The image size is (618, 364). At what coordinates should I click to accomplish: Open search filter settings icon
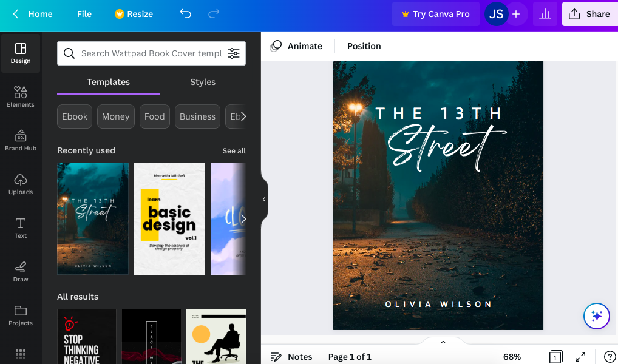click(x=234, y=53)
